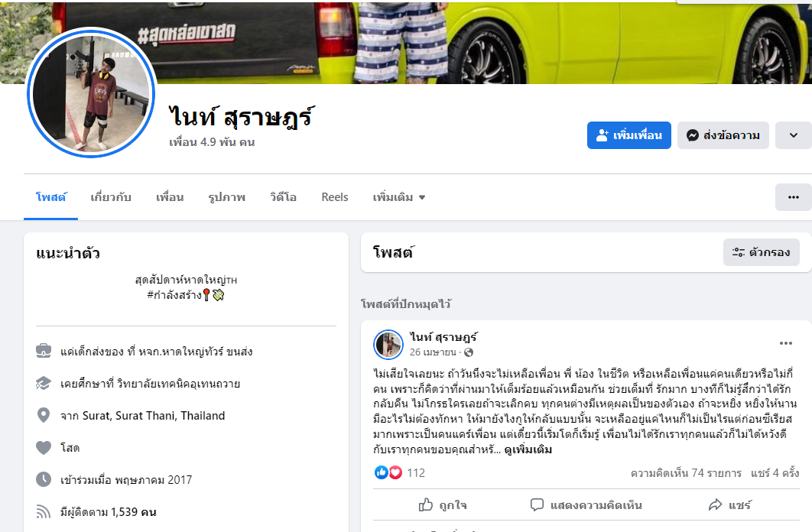The width and height of the screenshot is (812, 532).
Task: Click the globe public audience icon
Action: (x=469, y=352)
